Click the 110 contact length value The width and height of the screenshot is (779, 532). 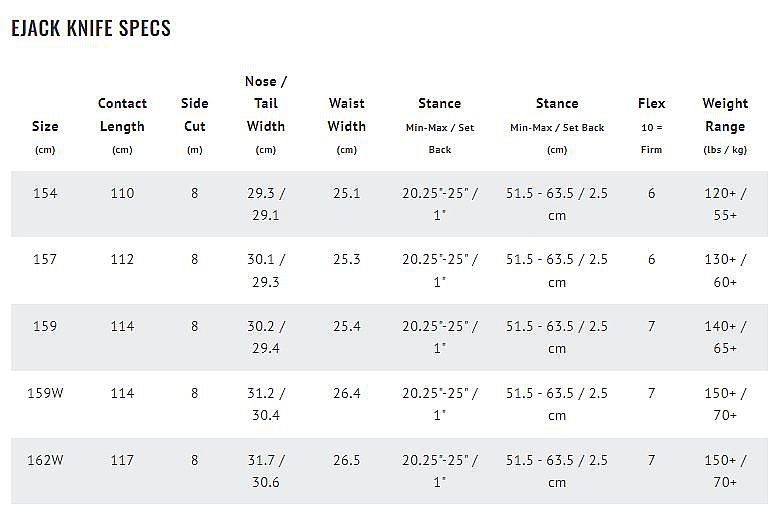point(122,193)
